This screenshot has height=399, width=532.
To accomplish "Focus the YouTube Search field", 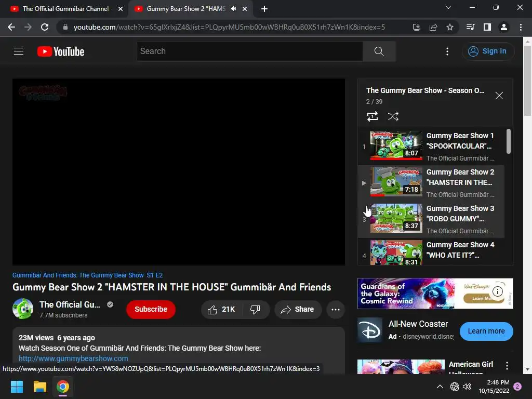I will point(250,51).
